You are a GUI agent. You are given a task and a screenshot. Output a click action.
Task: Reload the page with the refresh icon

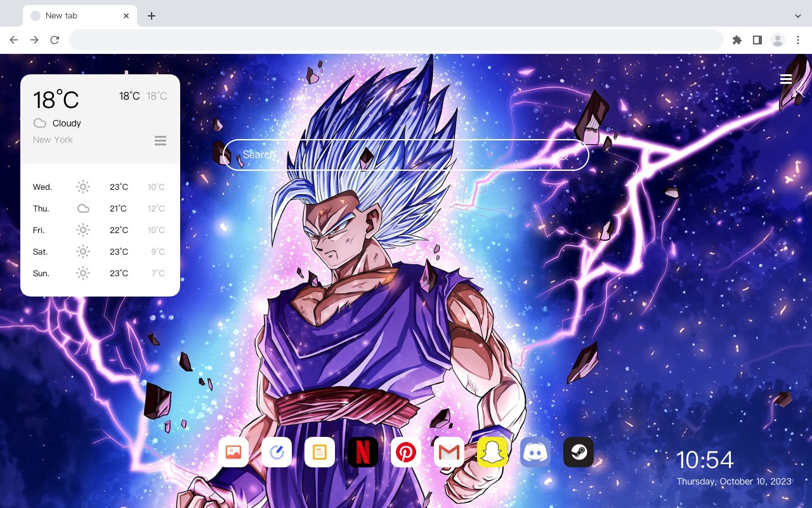pos(55,40)
